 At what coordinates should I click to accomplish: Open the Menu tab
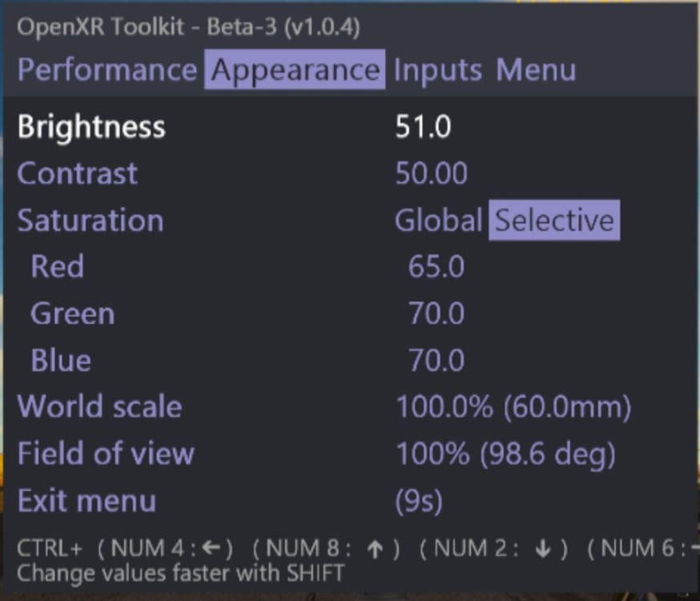click(x=535, y=71)
